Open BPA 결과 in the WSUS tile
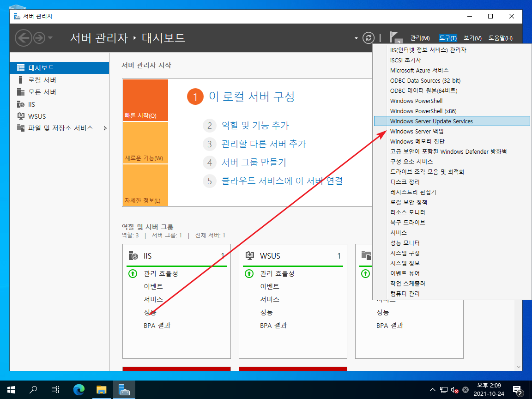 point(273,326)
